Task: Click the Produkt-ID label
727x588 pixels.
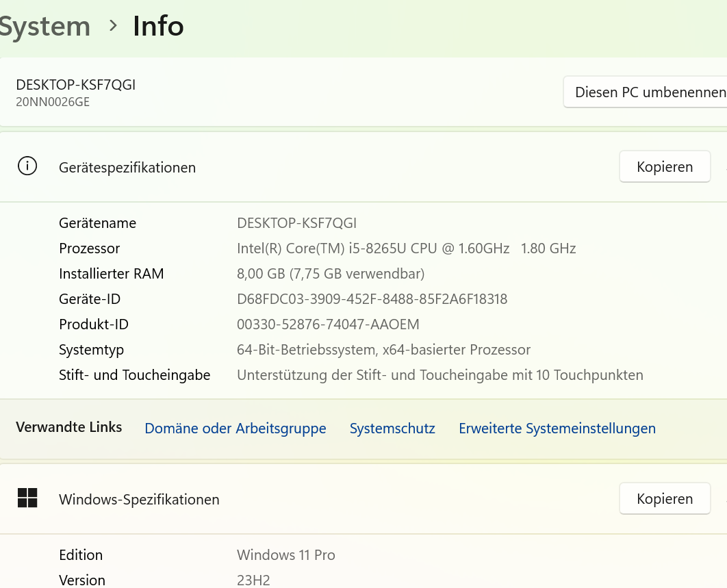Action: pyautogui.click(x=94, y=324)
